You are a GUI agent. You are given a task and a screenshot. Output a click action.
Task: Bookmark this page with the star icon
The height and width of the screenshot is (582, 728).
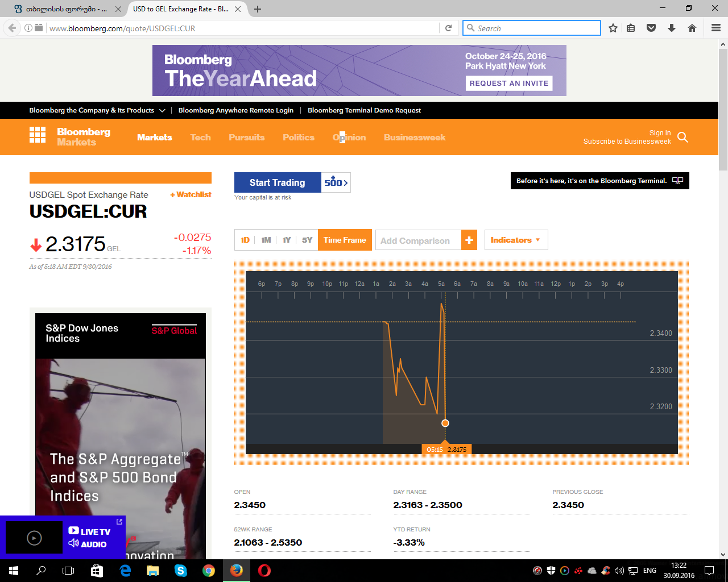613,28
